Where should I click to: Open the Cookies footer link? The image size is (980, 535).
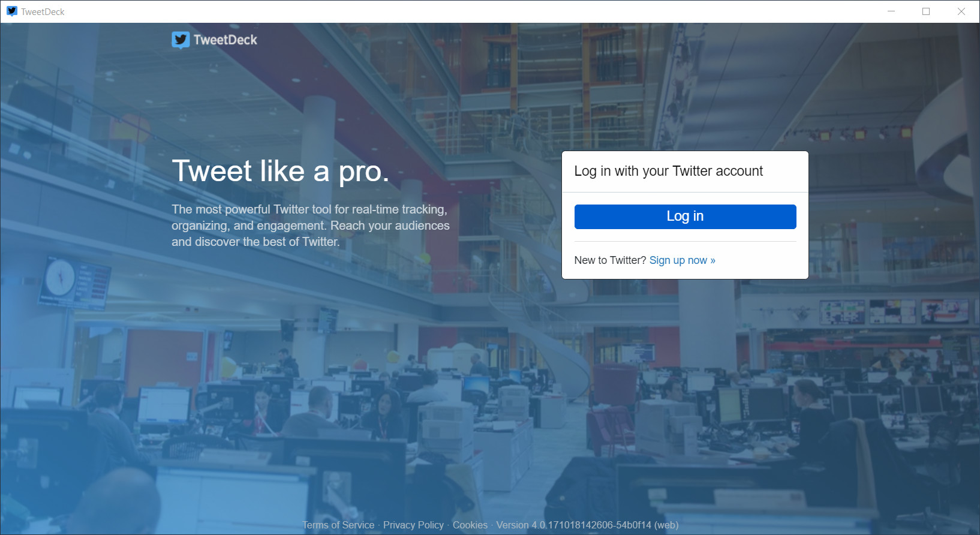pos(470,525)
